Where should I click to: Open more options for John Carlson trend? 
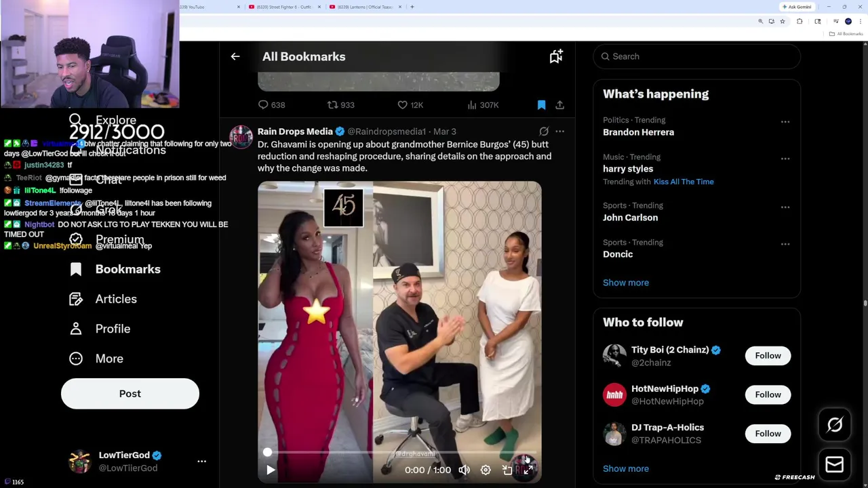point(785,207)
